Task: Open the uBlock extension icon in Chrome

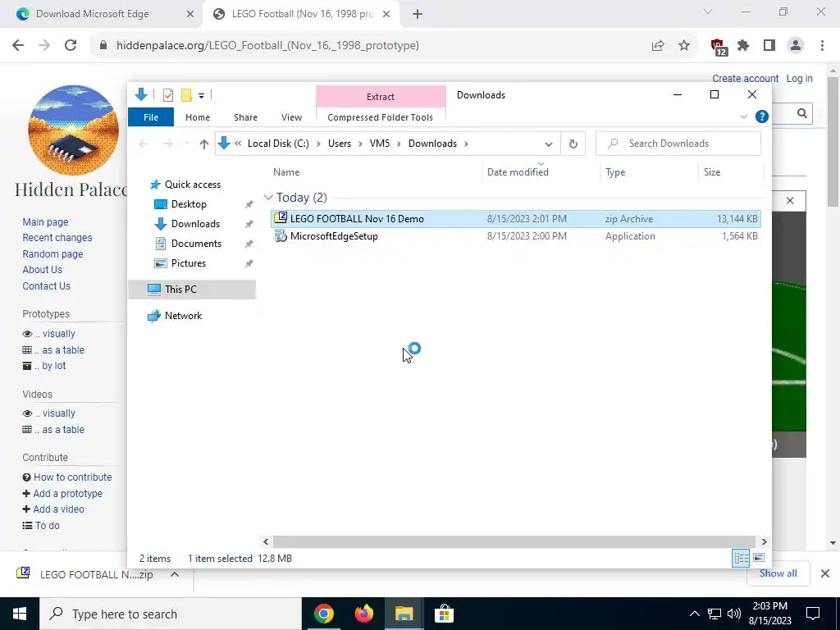Action: click(719, 47)
